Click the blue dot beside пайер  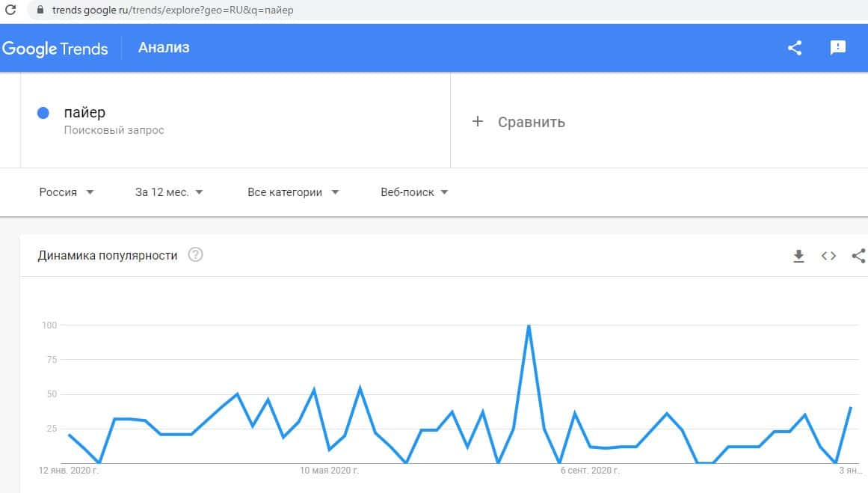tap(43, 113)
